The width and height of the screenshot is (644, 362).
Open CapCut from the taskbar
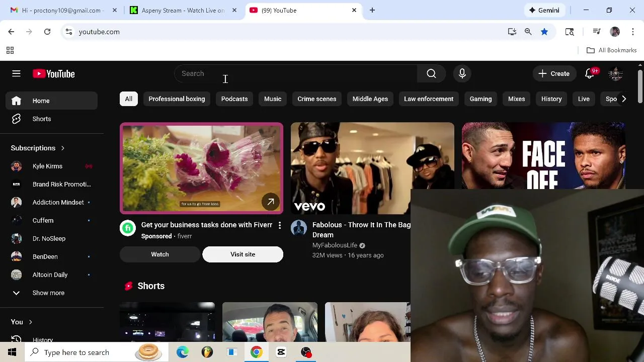[x=281, y=352]
